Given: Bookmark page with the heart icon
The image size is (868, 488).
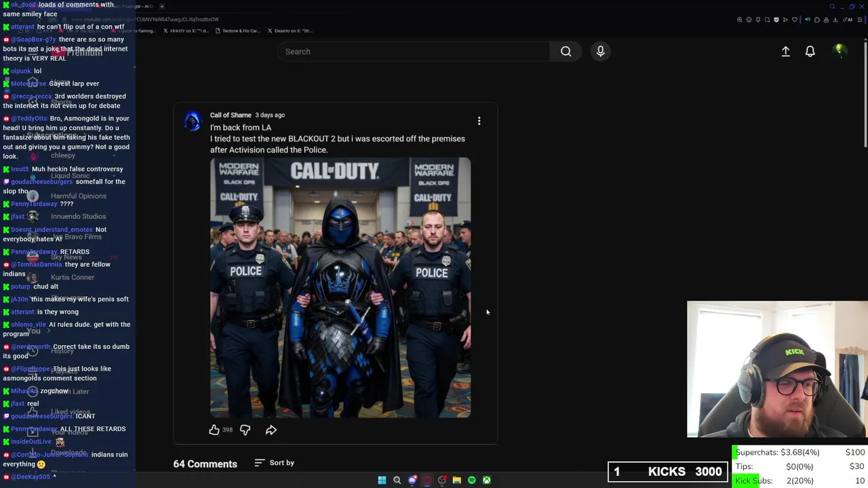Looking at the screenshot, I should (795, 20).
